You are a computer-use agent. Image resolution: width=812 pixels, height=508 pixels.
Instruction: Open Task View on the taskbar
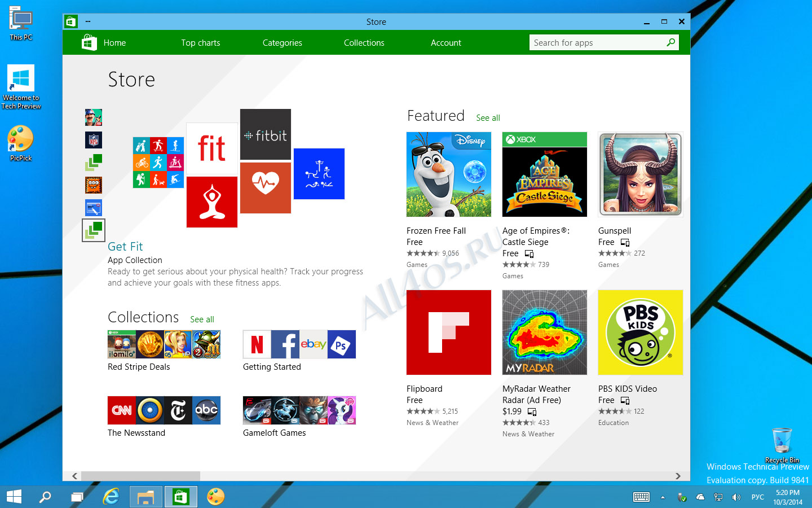coord(77,497)
